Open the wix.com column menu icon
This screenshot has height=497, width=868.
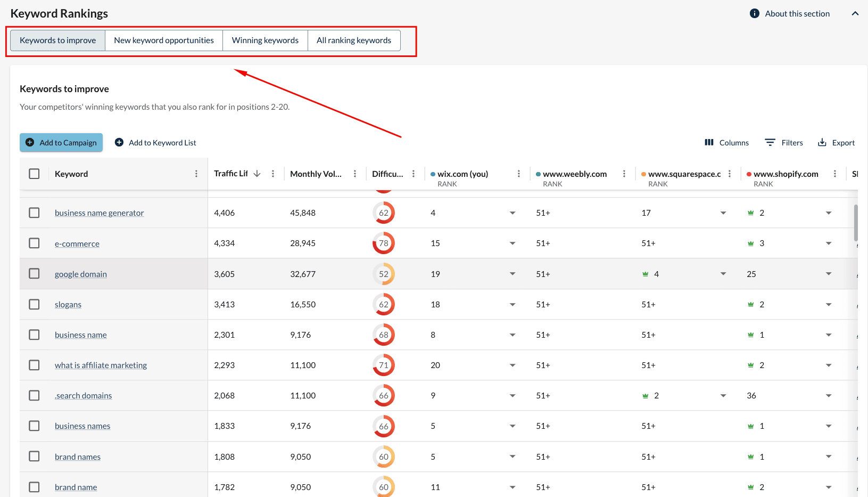(x=519, y=174)
